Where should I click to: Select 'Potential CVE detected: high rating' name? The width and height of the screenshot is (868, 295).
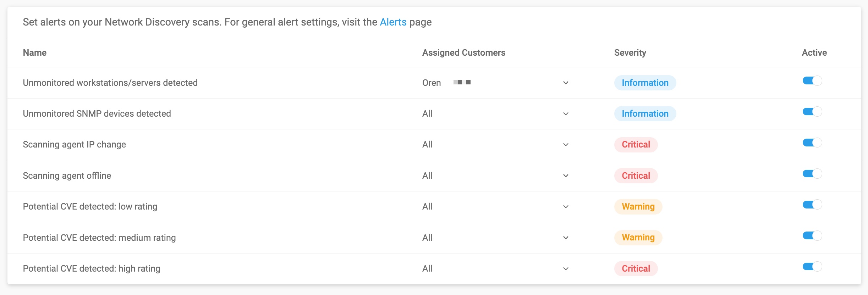pos(92,268)
